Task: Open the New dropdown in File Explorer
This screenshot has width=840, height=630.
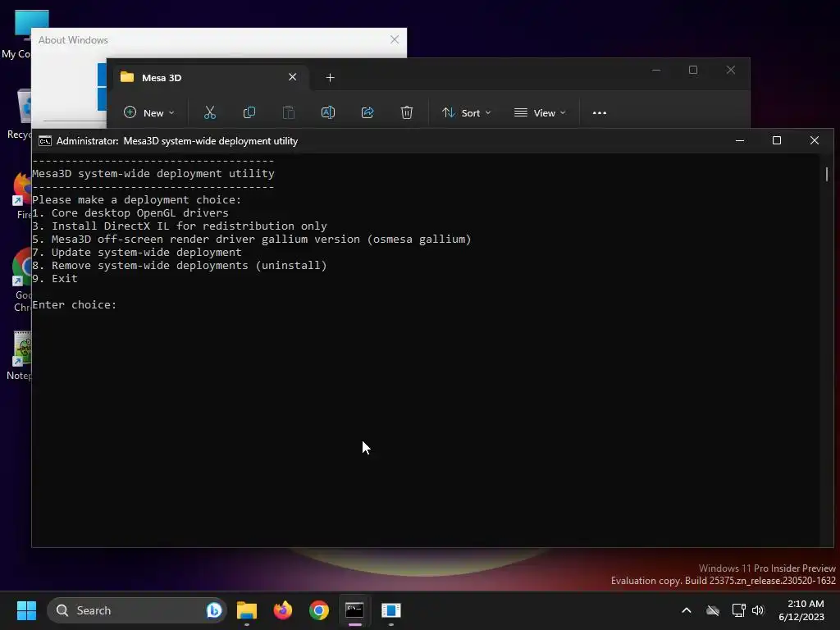Action: coord(149,112)
